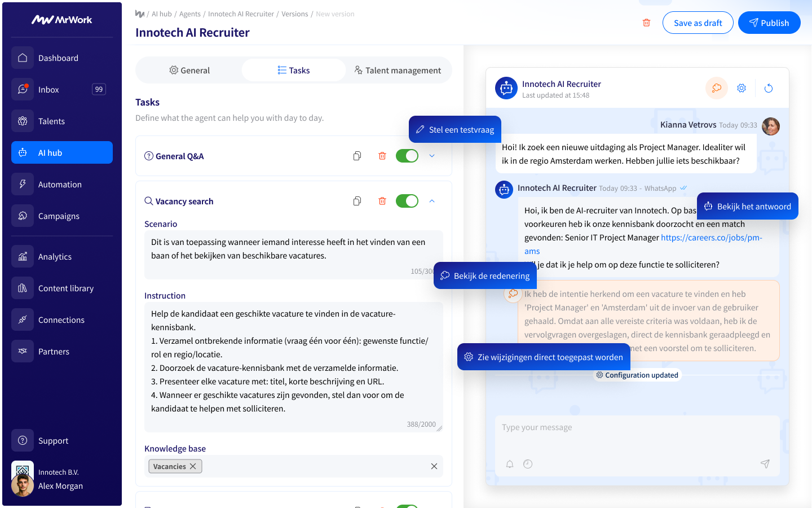
Task: Disable the General Q&A toggle
Action: coord(407,156)
